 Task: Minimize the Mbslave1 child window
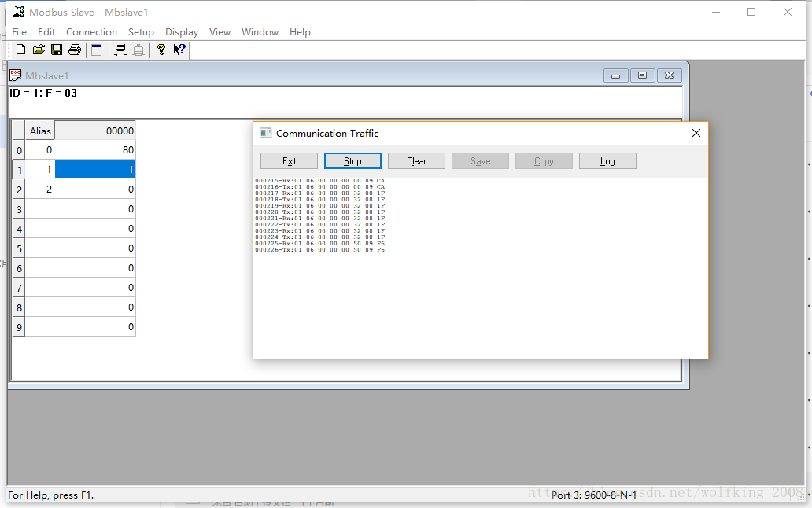(616, 75)
